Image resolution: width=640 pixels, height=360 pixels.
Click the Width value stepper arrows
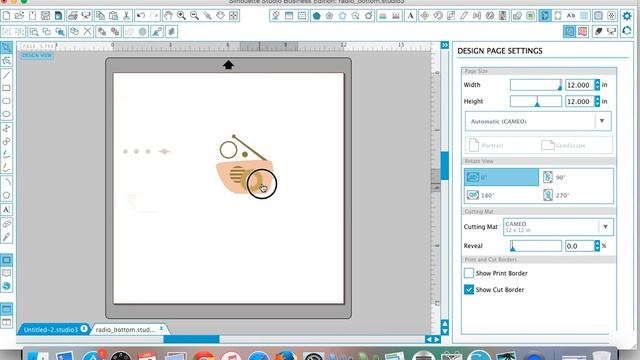597,85
